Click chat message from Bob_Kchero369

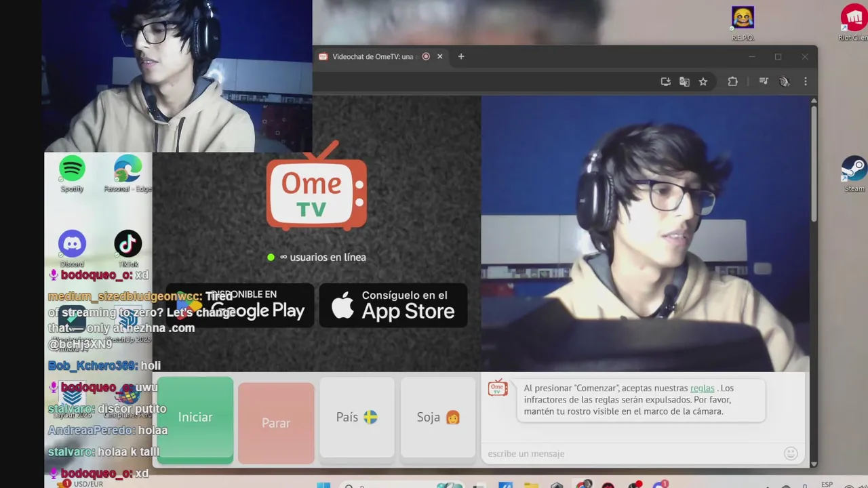pos(104,366)
